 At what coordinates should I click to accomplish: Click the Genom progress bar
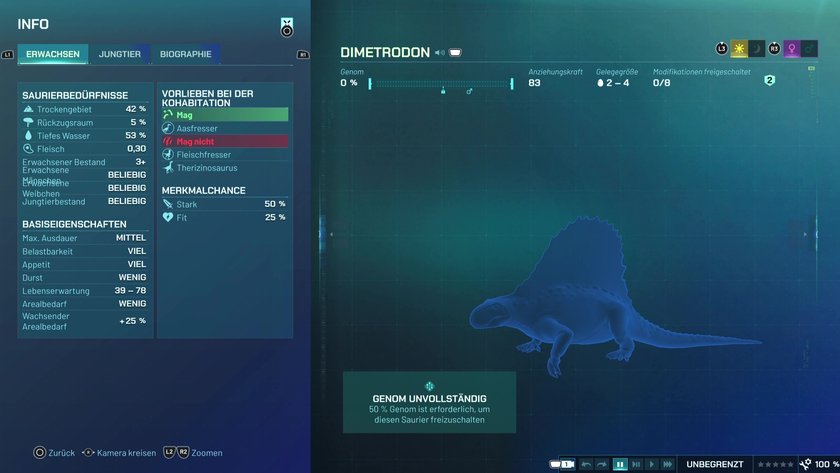tap(441, 84)
